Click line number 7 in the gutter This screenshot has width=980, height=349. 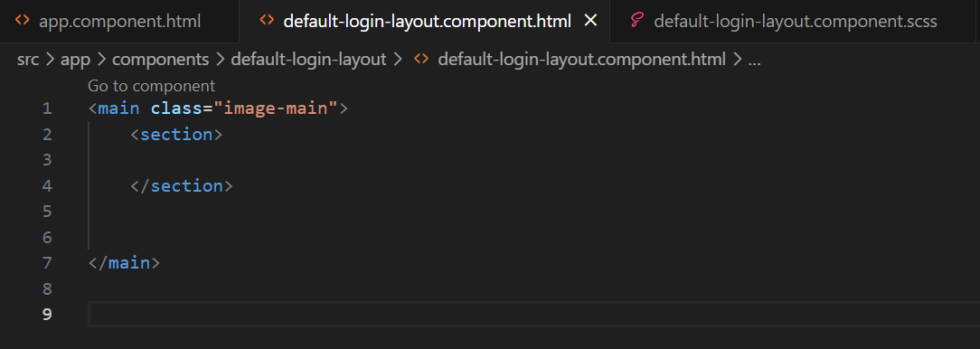pos(48,263)
